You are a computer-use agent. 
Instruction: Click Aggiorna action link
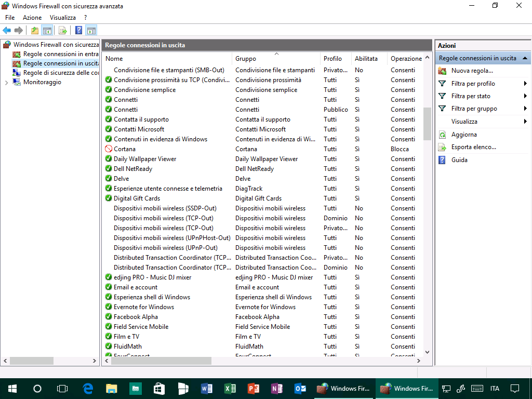[464, 135]
